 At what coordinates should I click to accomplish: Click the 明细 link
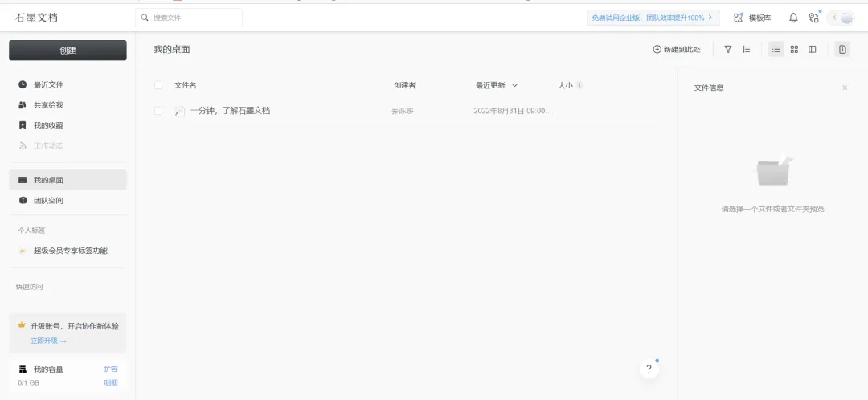111,383
